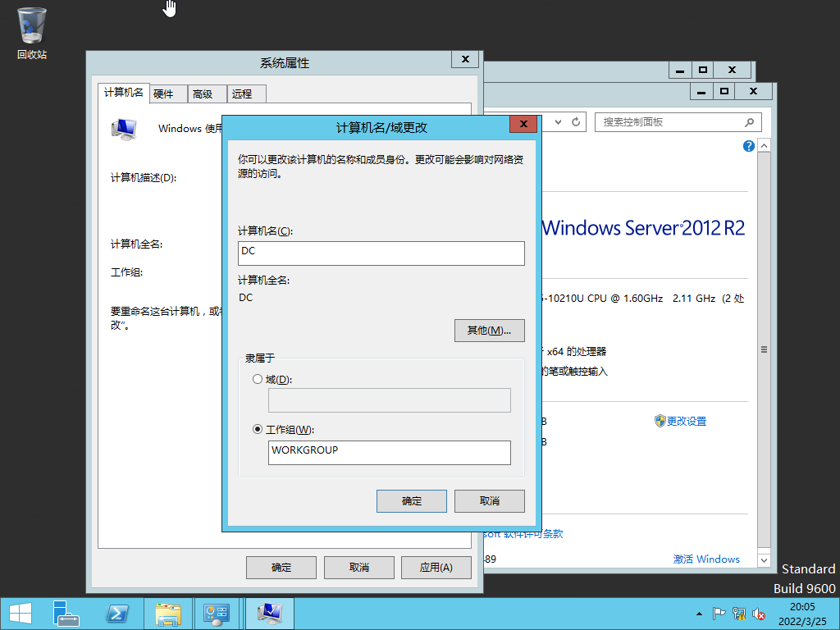The image size is (840, 630).
Task: Maximize the rear background window
Action: [703, 70]
